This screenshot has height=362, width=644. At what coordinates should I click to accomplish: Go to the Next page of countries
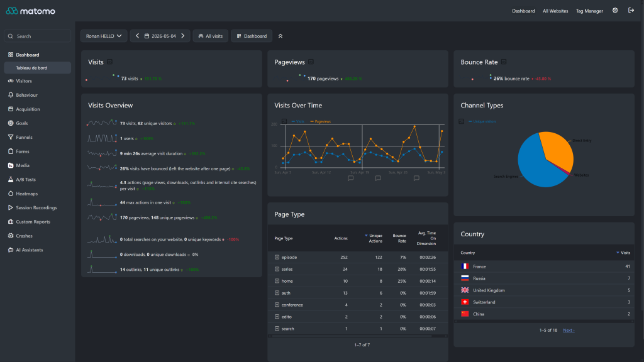click(x=569, y=331)
